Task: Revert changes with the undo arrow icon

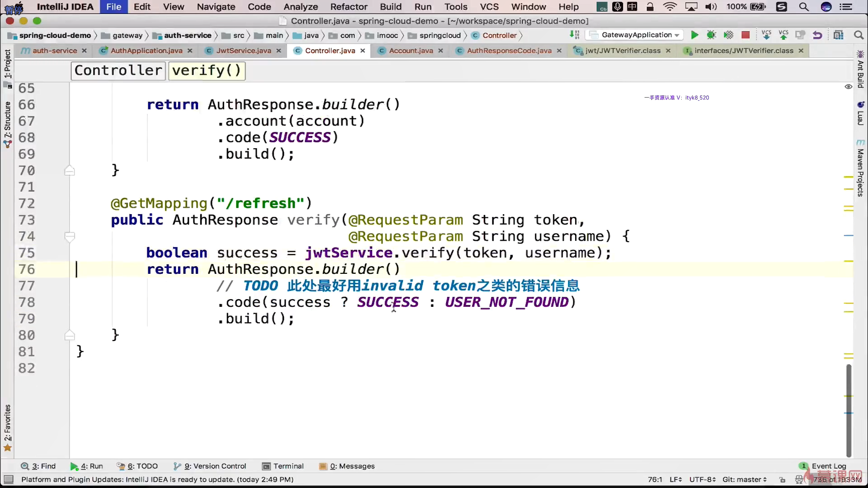Action: [817, 35]
